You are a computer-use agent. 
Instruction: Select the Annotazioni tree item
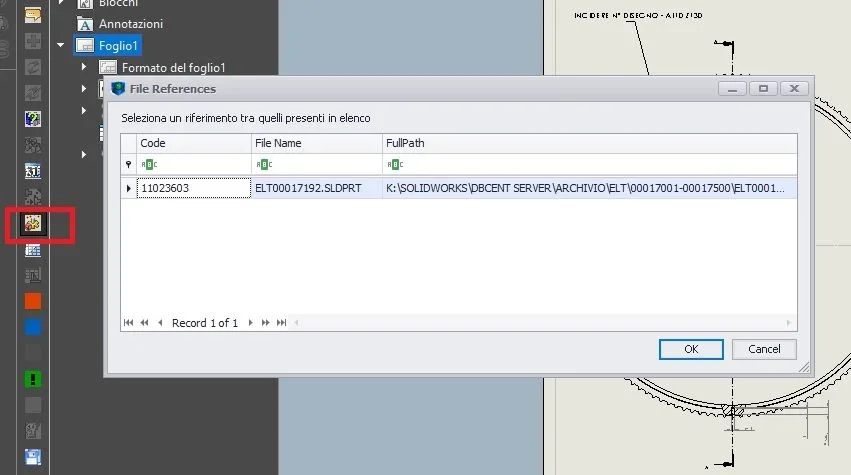tap(131, 24)
